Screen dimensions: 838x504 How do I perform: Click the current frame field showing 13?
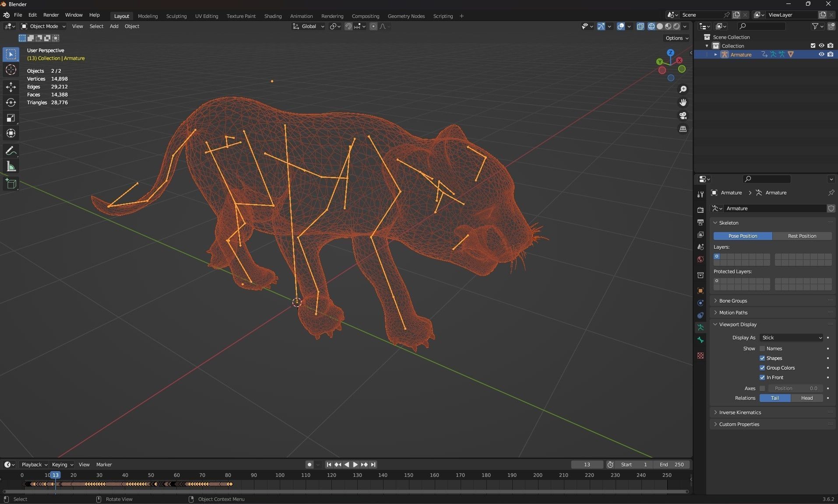pyautogui.click(x=587, y=465)
